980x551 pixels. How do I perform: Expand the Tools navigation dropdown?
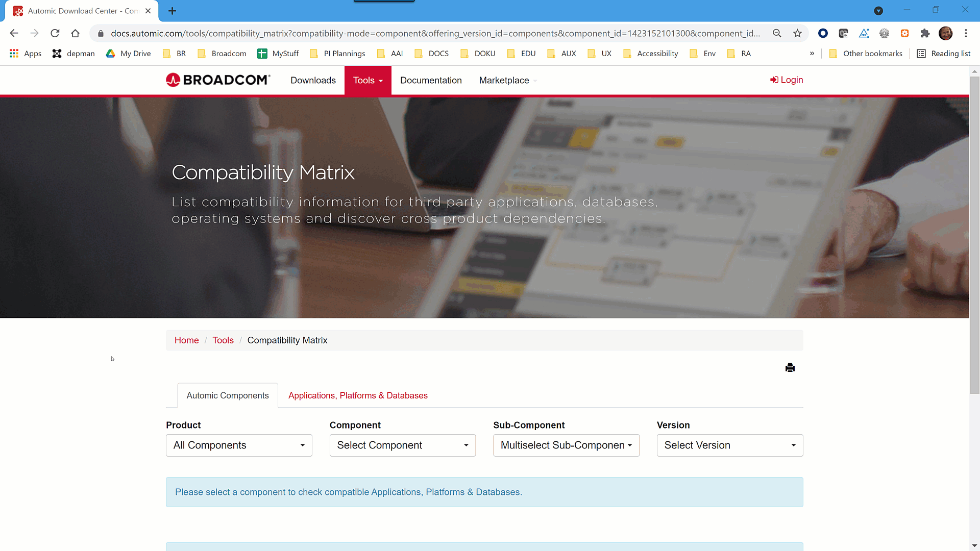(x=367, y=80)
